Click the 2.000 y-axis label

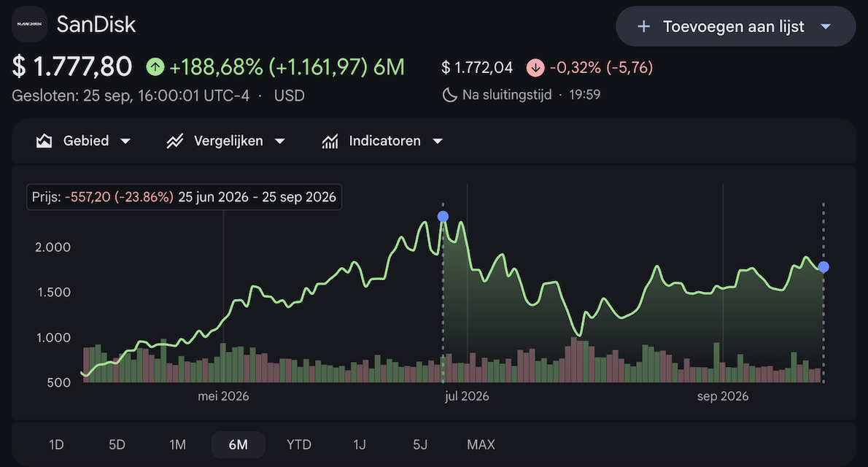click(53, 247)
